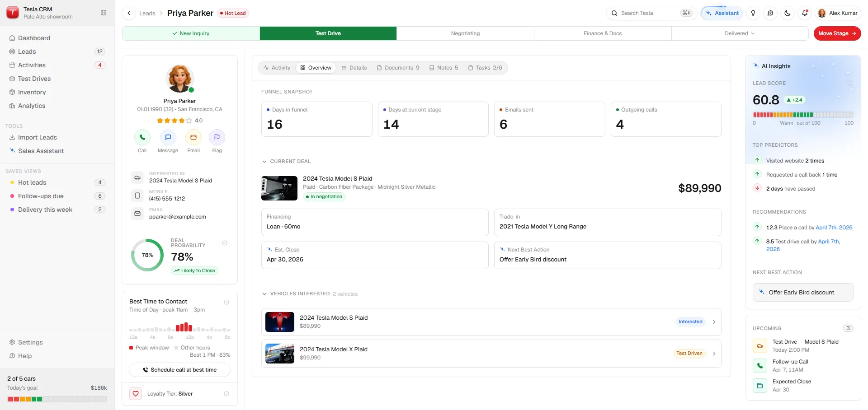Switch to the Details tab
Viewport: 868px width, 410px height.
354,68
